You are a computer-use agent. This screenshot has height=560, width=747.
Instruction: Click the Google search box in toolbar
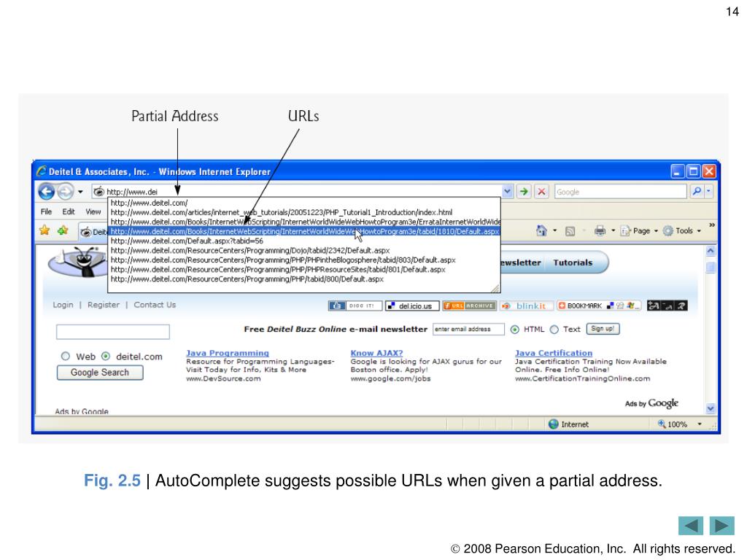pos(620,192)
